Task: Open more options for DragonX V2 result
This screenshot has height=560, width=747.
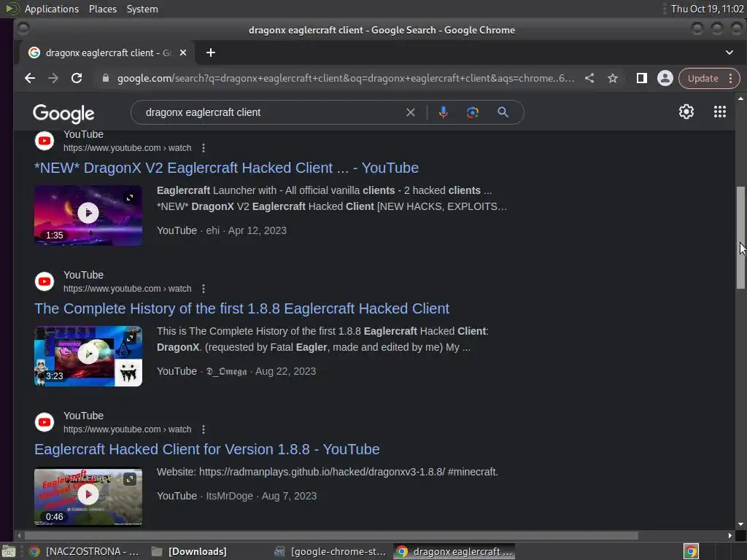Action: [x=204, y=148]
